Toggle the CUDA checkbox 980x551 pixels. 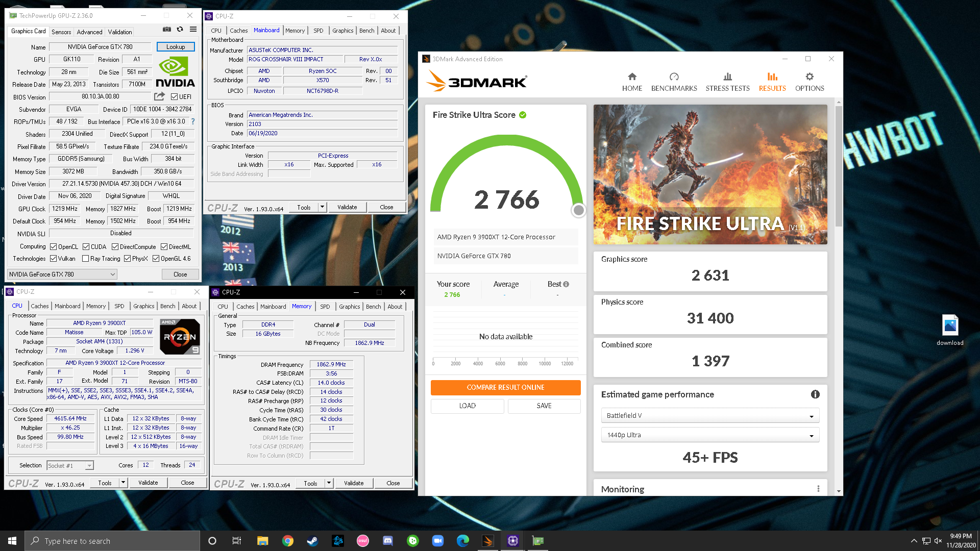(x=86, y=247)
